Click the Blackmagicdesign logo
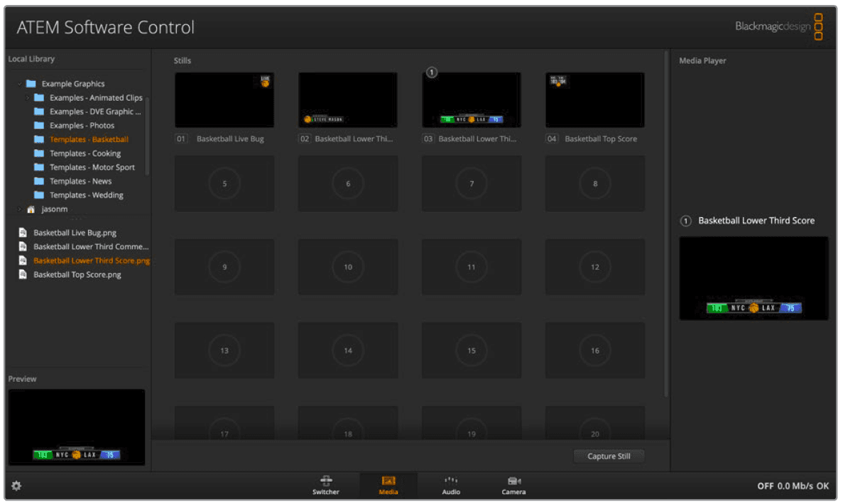Image resolution: width=843 pixels, height=504 pixels. click(773, 26)
